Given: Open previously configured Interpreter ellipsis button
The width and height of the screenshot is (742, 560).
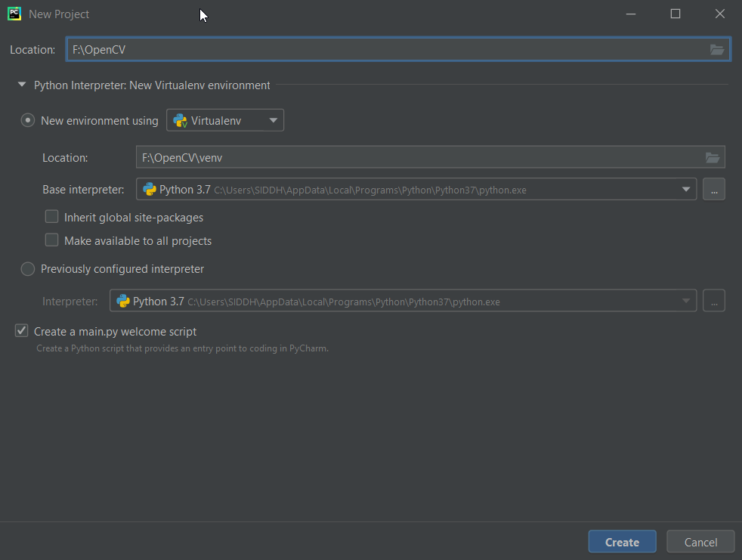Looking at the screenshot, I should coord(713,301).
